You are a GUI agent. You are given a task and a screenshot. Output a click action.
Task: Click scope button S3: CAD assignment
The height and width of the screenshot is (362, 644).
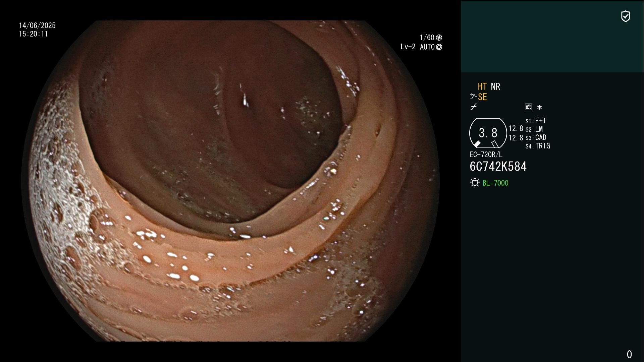[x=536, y=137]
